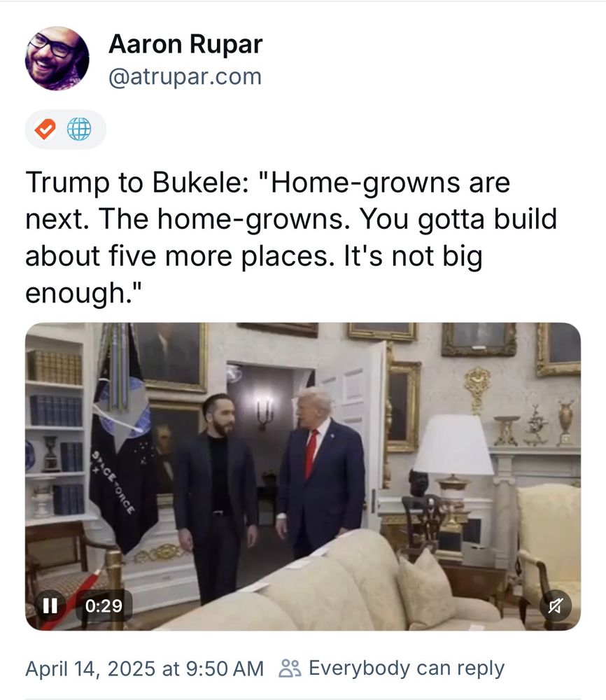Viewport: 606px width, 700px height.
Task: Click the people icon beside reply settings
Action: pyautogui.click(x=290, y=668)
